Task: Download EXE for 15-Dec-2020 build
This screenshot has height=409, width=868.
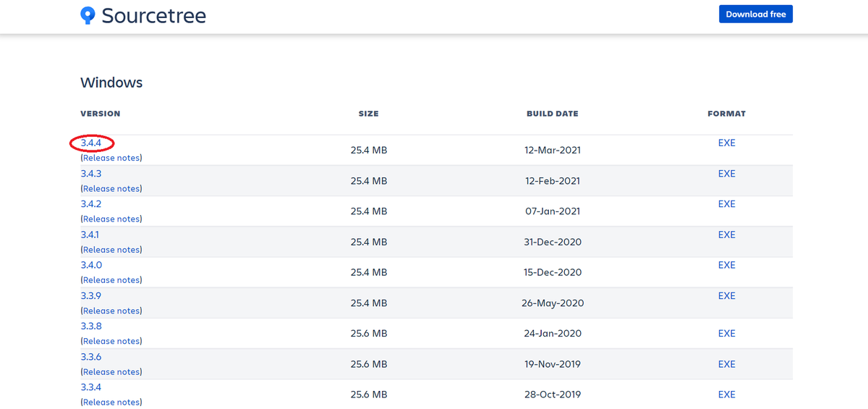Action: (726, 265)
